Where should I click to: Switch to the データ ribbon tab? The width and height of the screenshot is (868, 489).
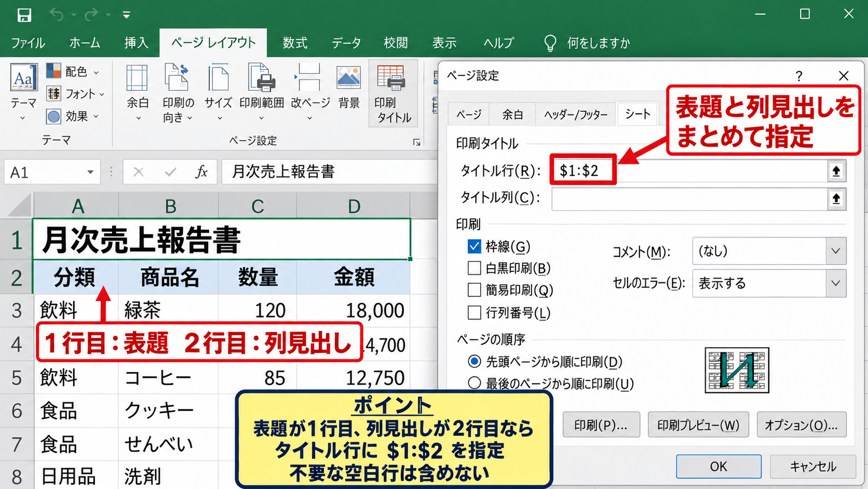346,43
